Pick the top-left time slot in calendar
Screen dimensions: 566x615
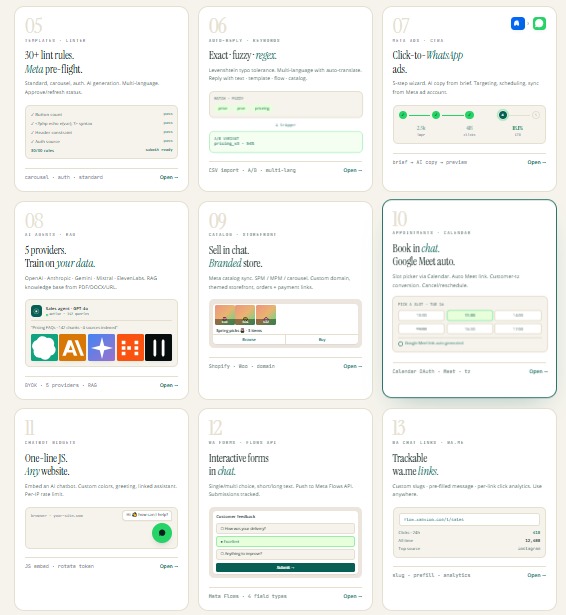(x=421, y=315)
